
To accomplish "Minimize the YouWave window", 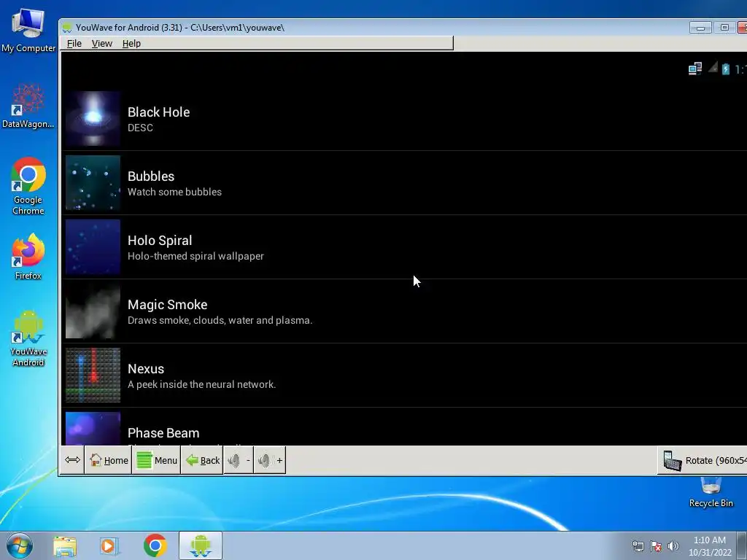I will coord(700,28).
